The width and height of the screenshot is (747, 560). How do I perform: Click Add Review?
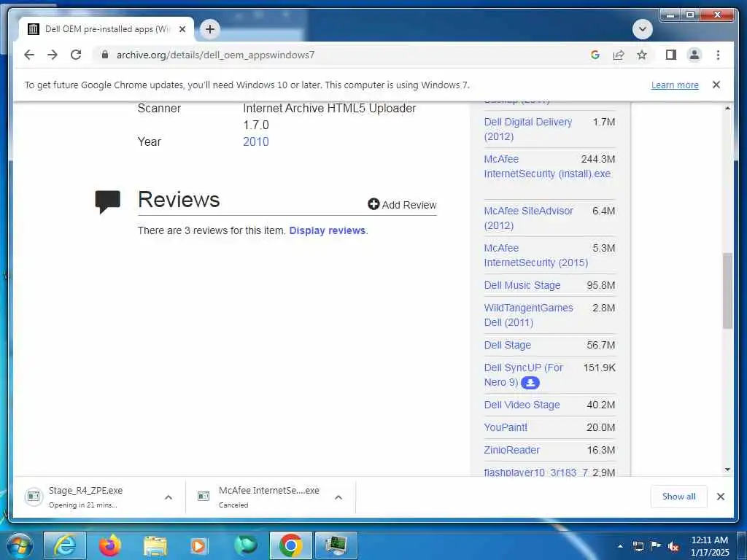tap(402, 205)
